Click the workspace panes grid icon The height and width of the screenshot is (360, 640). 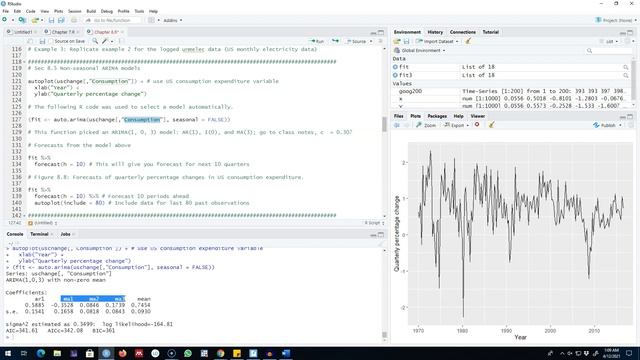[151, 20]
